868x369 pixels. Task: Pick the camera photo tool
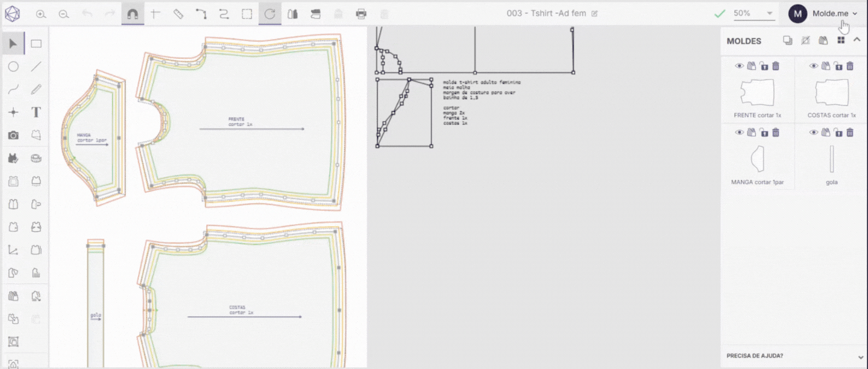coord(13,135)
